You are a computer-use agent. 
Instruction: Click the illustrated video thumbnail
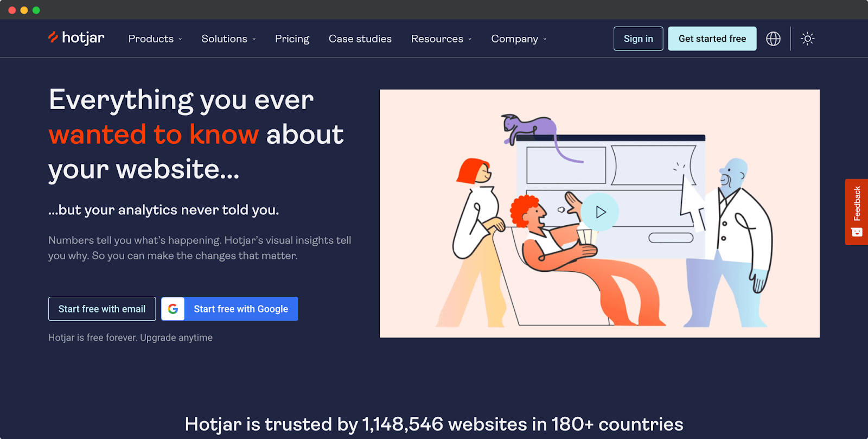pyautogui.click(x=599, y=213)
